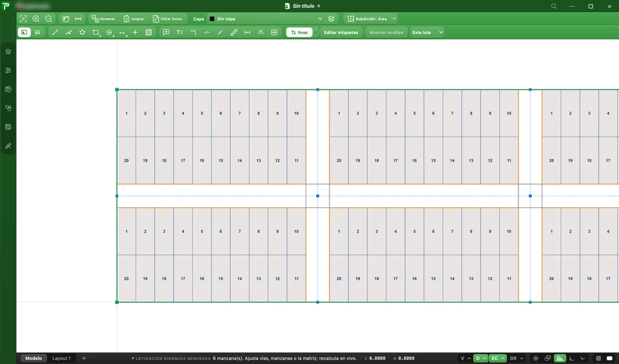Open the Este lote dropdown
This screenshot has width=619, height=364.
point(427,32)
